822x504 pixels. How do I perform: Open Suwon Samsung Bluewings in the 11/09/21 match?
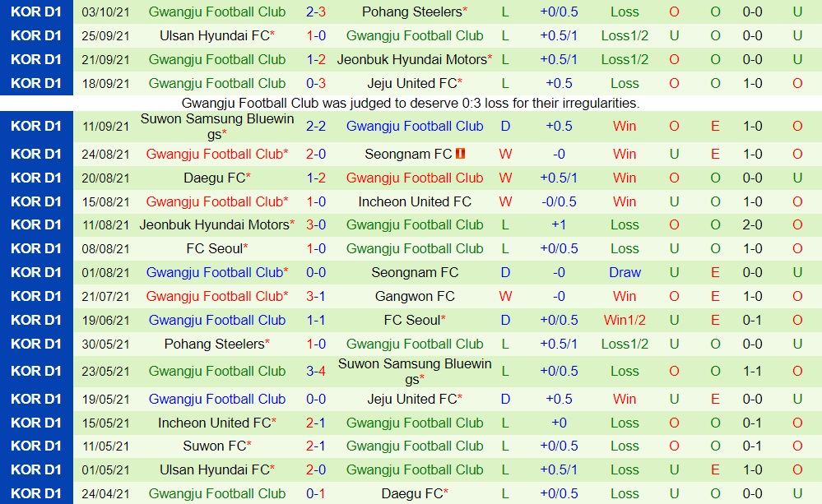pos(217,126)
